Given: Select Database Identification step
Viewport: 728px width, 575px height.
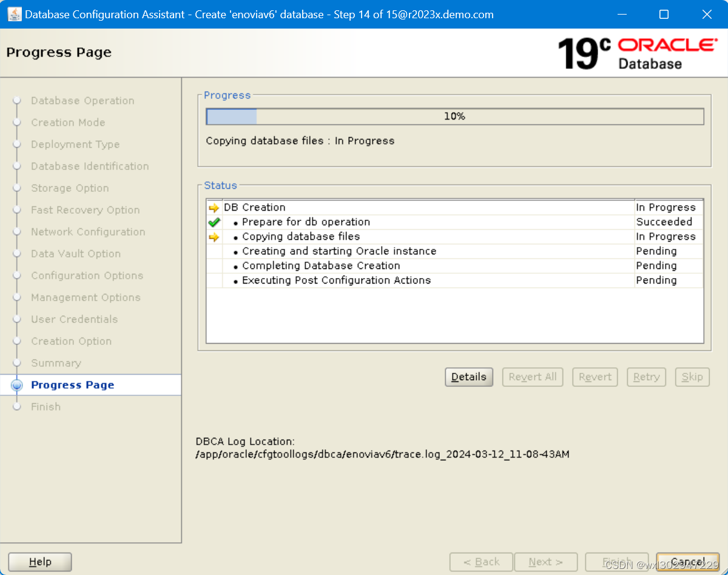Looking at the screenshot, I should coord(90,166).
